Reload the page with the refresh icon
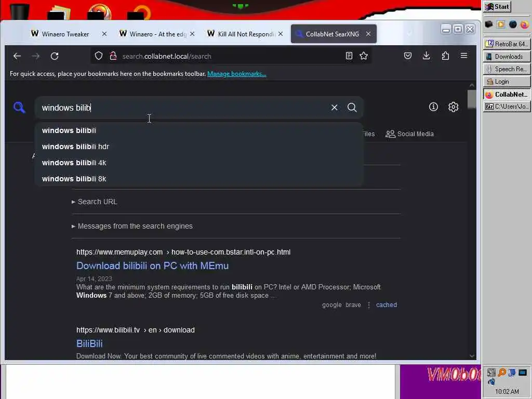Image resolution: width=532 pixels, height=399 pixels. coord(55,56)
